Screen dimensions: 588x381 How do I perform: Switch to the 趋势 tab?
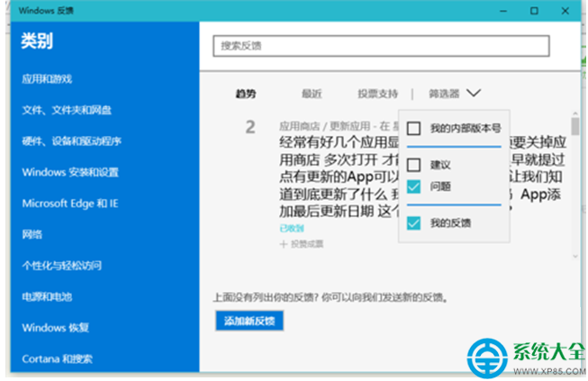[x=246, y=94]
